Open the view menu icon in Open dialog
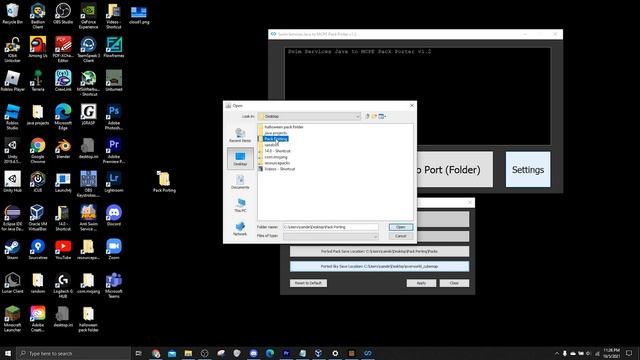Image resolution: width=640 pixels, height=360 pixels. coord(382,116)
